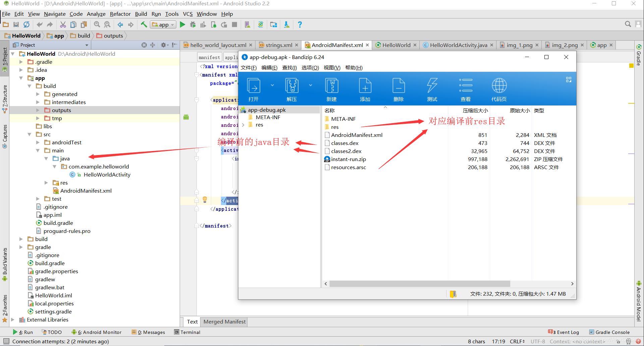Image resolution: width=644 pixels, height=346 pixels.
Task: Open the Event Log tool window
Action: coord(563,332)
